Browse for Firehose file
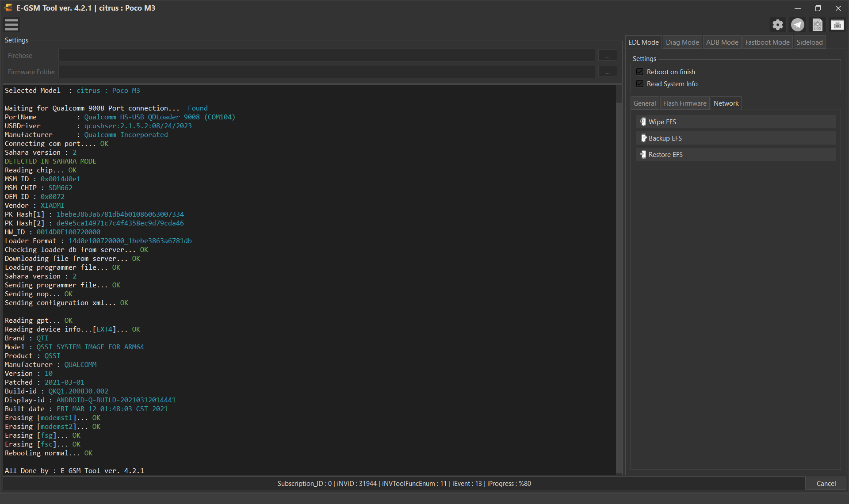Image resolution: width=849 pixels, height=504 pixels. click(608, 56)
